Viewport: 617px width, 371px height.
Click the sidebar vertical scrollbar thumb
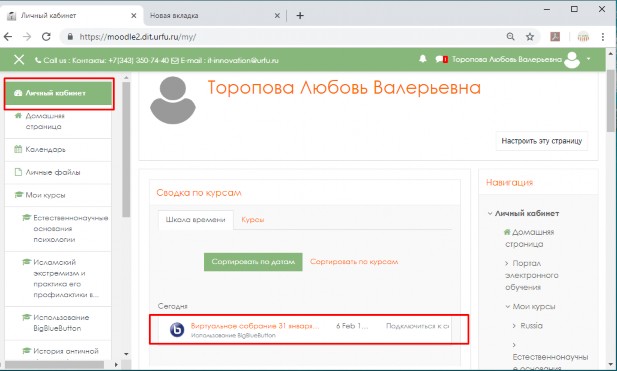point(126,150)
